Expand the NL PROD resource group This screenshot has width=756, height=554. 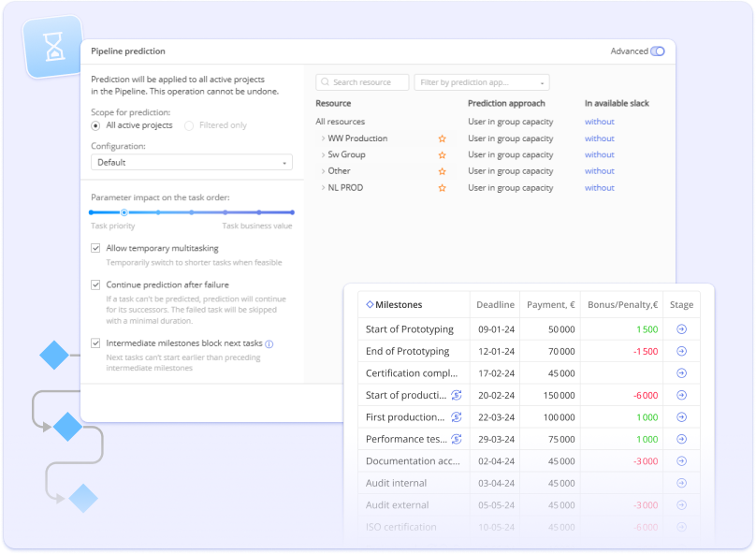point(323,187)
